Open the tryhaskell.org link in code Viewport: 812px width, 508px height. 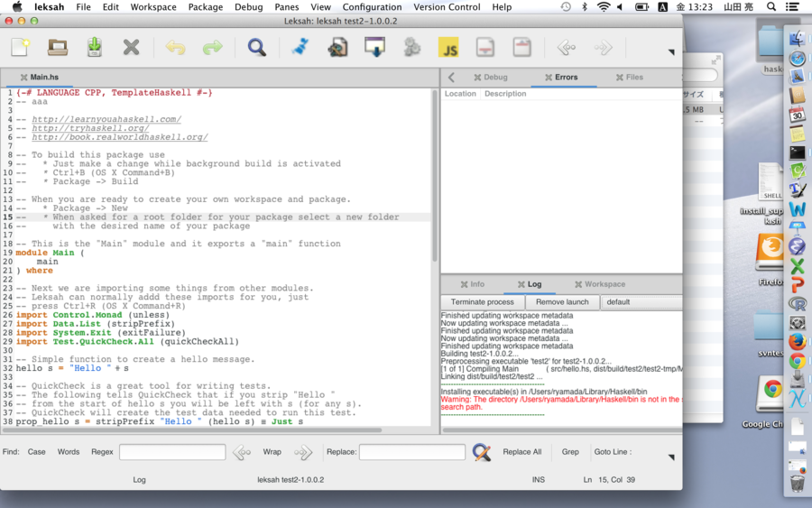(x=90, y=128)
